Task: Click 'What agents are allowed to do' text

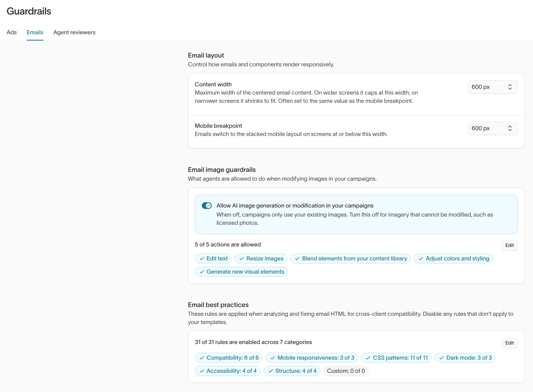Action: 282,179
